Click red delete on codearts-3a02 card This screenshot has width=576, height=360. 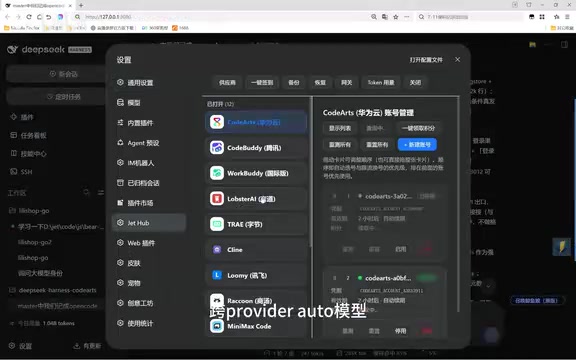(x=426, y=248)
